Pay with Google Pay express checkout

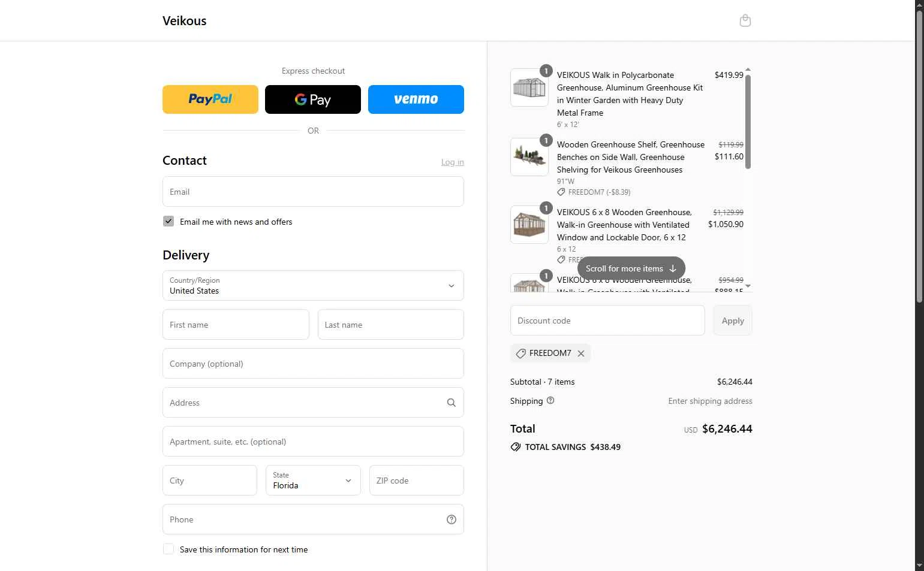313,99
